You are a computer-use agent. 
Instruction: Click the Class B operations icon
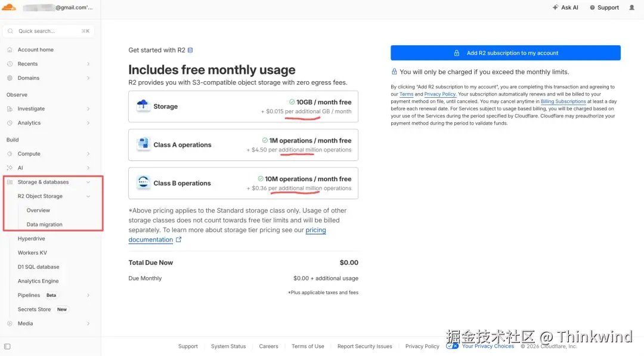click(143, 182)
